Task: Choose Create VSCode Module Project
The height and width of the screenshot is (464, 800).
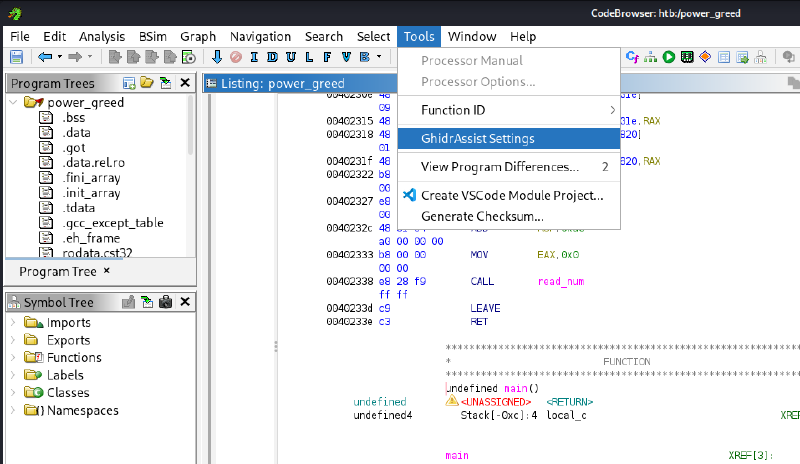Action: coord(511,195)
